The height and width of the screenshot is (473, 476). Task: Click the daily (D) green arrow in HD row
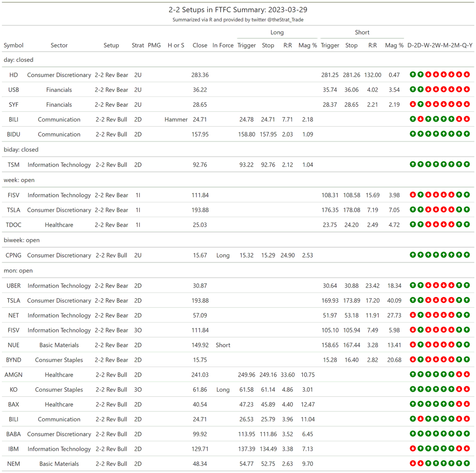(x=413, y=74)
